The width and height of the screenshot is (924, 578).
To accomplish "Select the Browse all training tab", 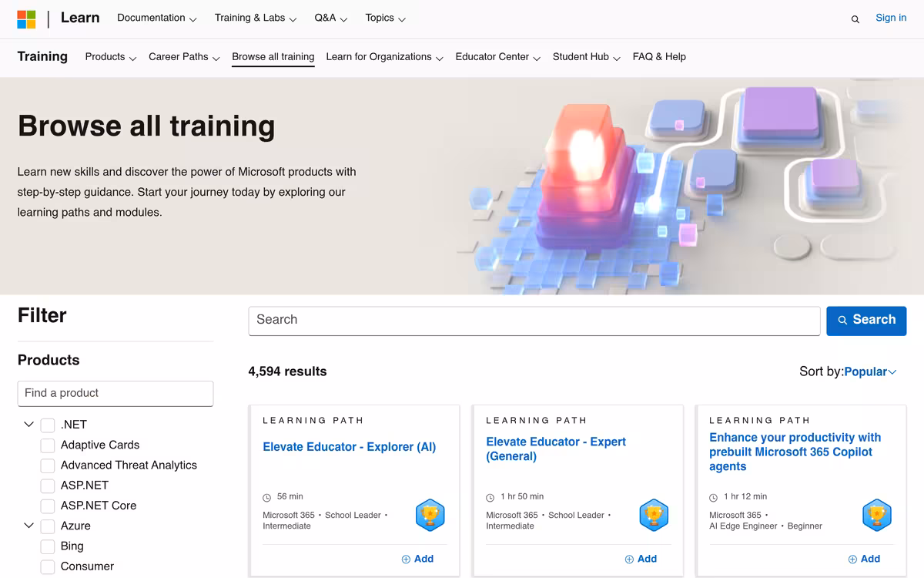I will tap(273, 57).
